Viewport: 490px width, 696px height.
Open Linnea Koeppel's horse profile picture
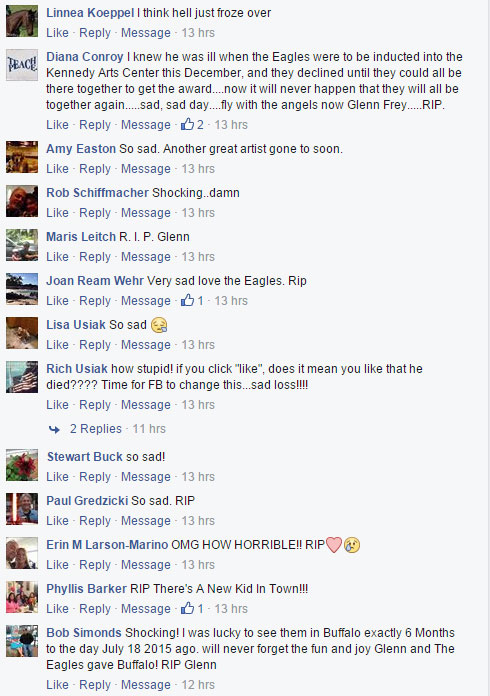(x=22, y=21)
